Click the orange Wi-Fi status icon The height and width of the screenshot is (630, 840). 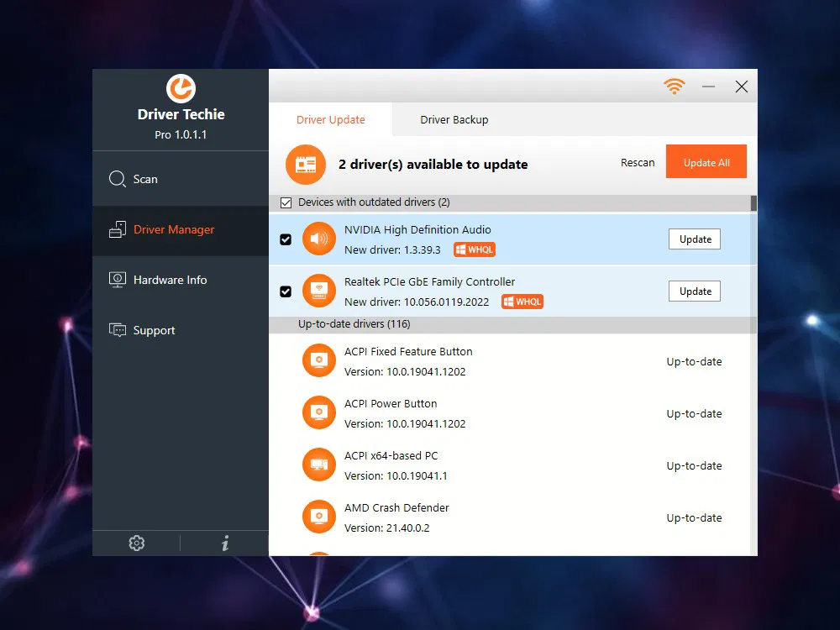(674, 87)
